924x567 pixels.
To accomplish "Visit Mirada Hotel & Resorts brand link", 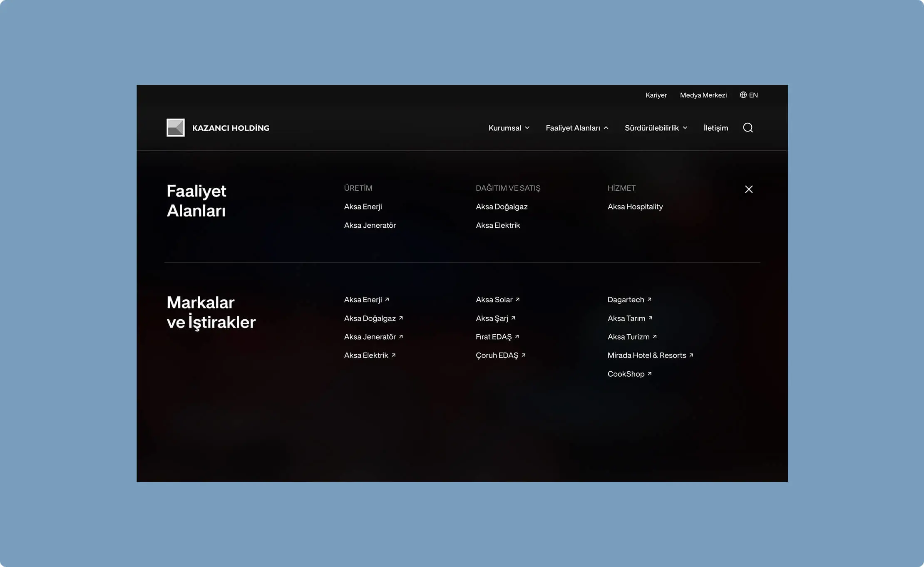I will tap(646, 355).
